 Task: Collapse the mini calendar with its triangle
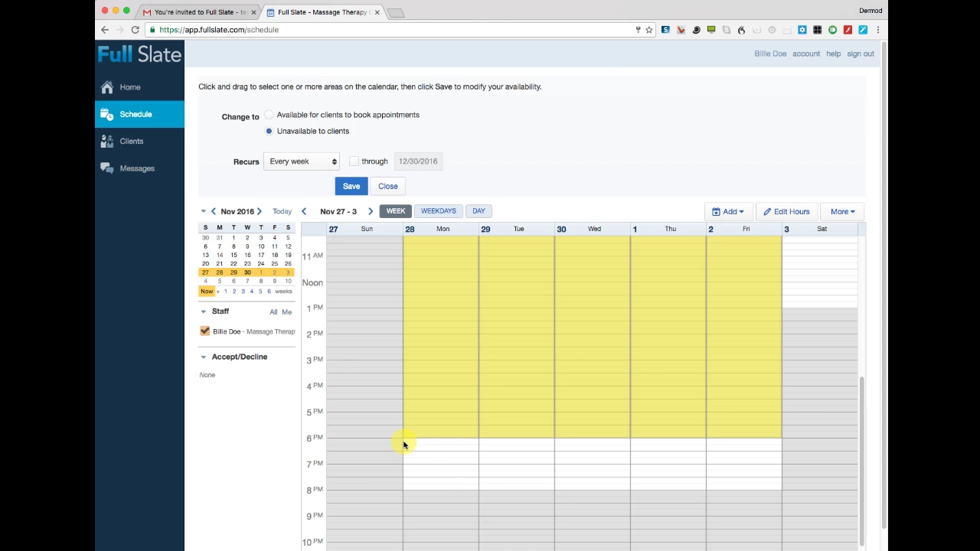(204, 212)
